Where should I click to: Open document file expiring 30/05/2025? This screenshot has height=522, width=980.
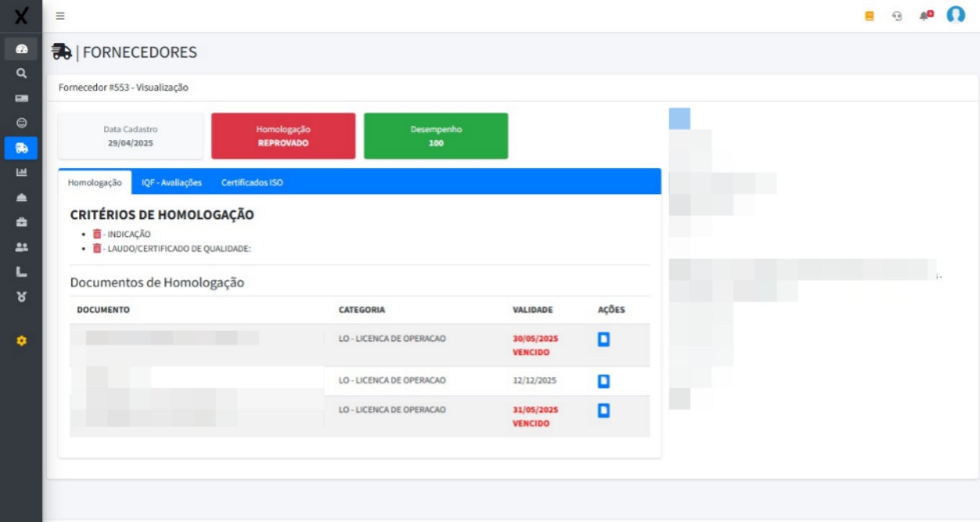click(x=604, y=340)
